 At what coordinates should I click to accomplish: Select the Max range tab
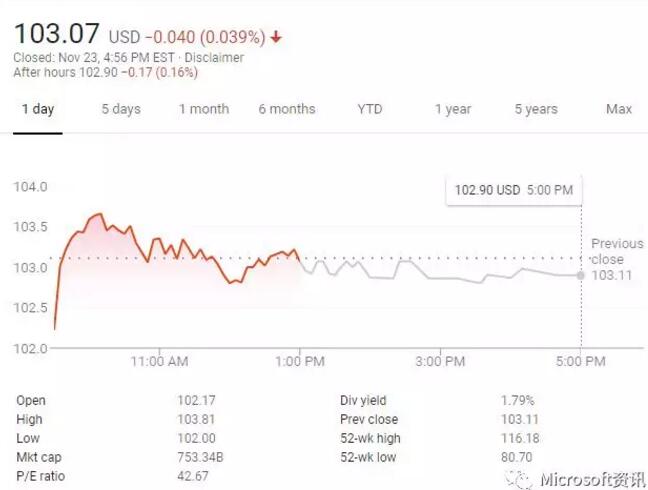click(x=619, y=109)
